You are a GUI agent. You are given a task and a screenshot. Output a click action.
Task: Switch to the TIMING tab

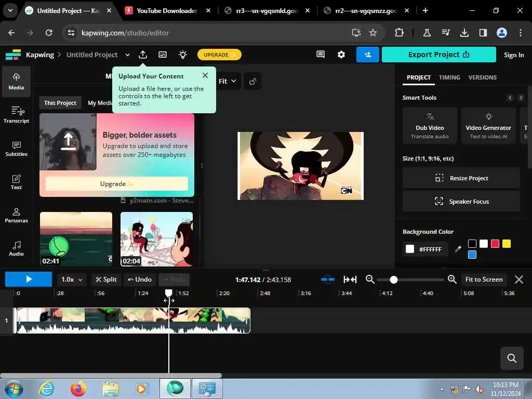tap(449, 77)
